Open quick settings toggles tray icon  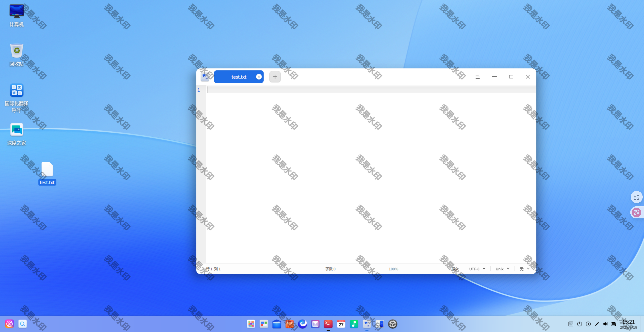click(614, 324)
